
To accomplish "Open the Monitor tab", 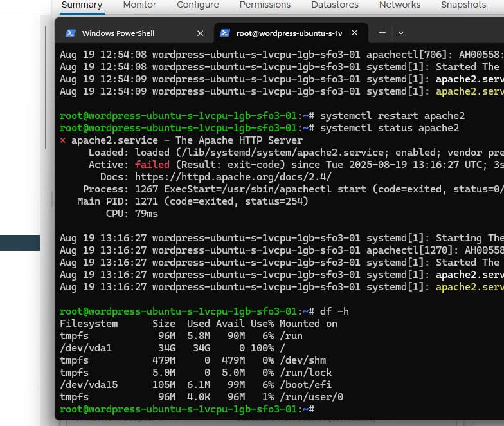I will pos(139,5).
